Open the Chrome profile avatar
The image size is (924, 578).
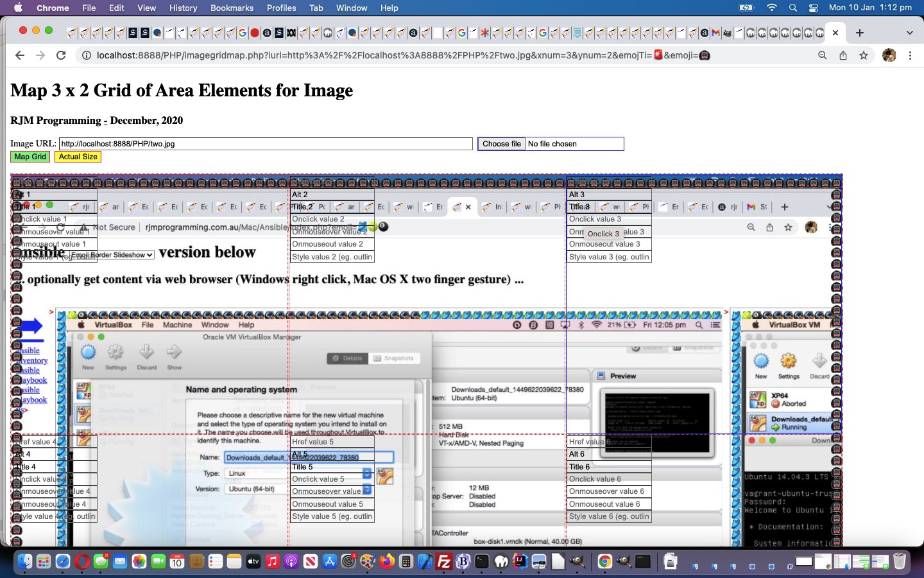(x=889, y=55)
